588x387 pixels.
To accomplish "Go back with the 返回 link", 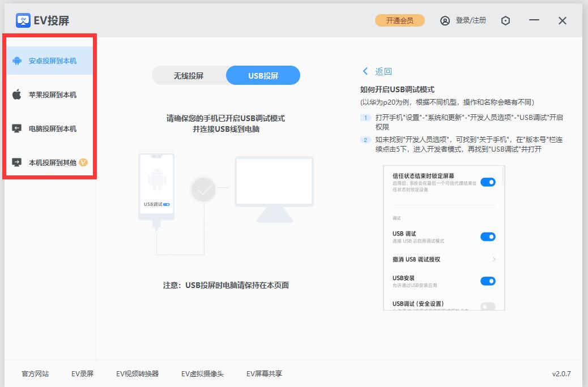I will pyautogui.click(x=377, y=71).
